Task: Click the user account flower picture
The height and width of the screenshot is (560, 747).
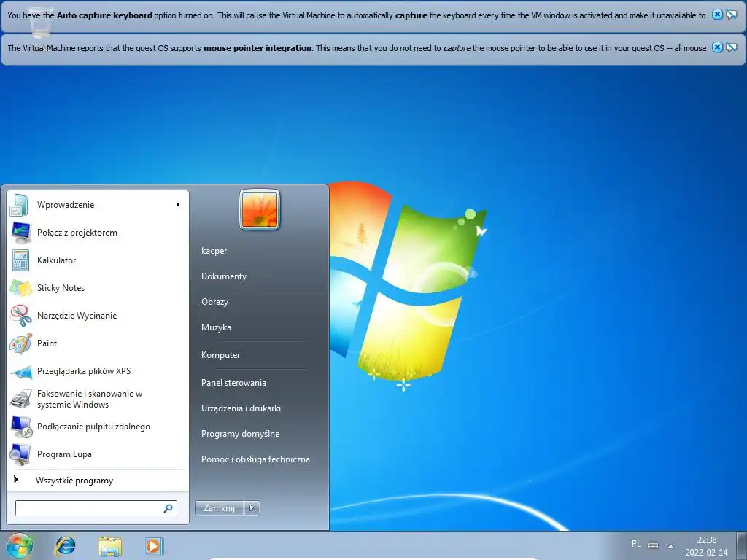Action: click(x=260, y=209)
